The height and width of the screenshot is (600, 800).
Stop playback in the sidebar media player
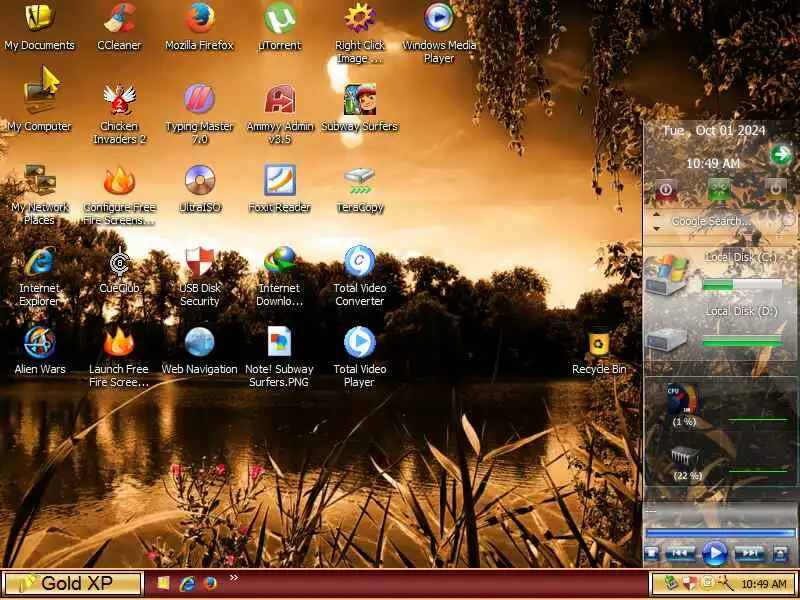652,553
